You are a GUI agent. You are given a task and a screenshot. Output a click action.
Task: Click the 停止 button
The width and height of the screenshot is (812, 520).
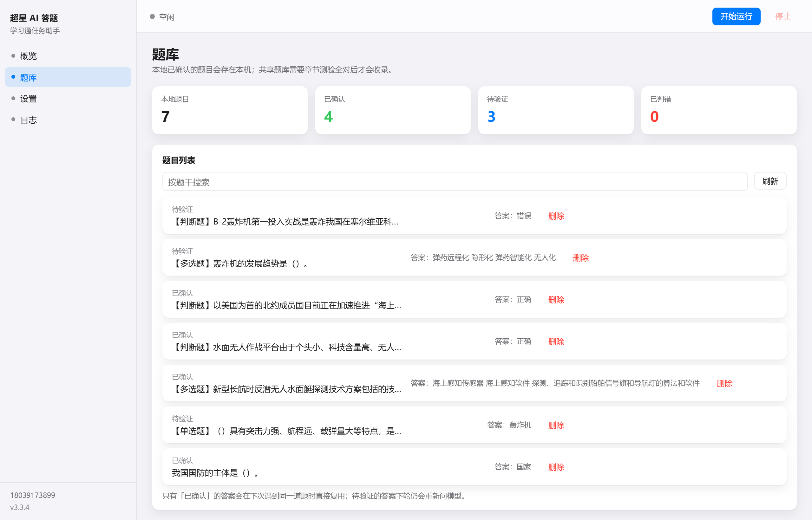pos(783,16)
